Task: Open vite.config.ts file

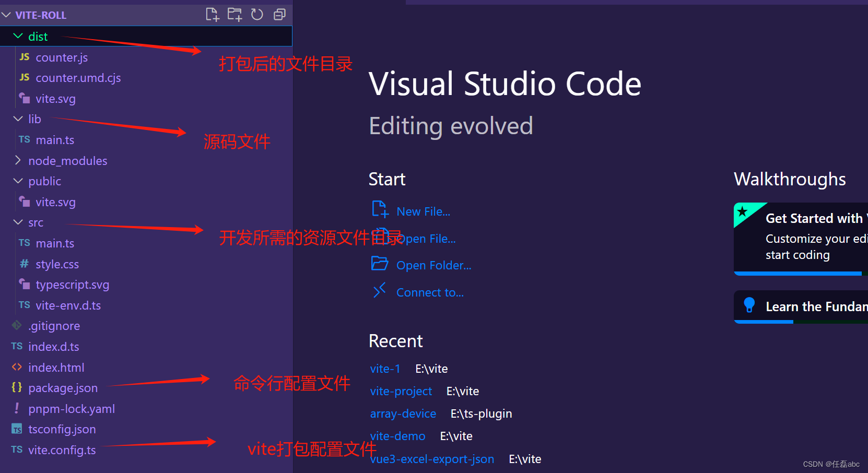Action: tap(62, 450)
